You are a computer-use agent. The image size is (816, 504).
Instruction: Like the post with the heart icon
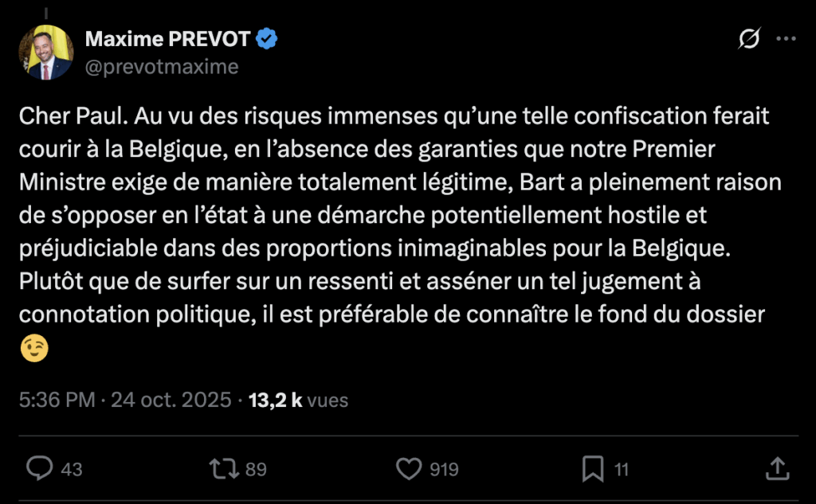coord(409,469)
